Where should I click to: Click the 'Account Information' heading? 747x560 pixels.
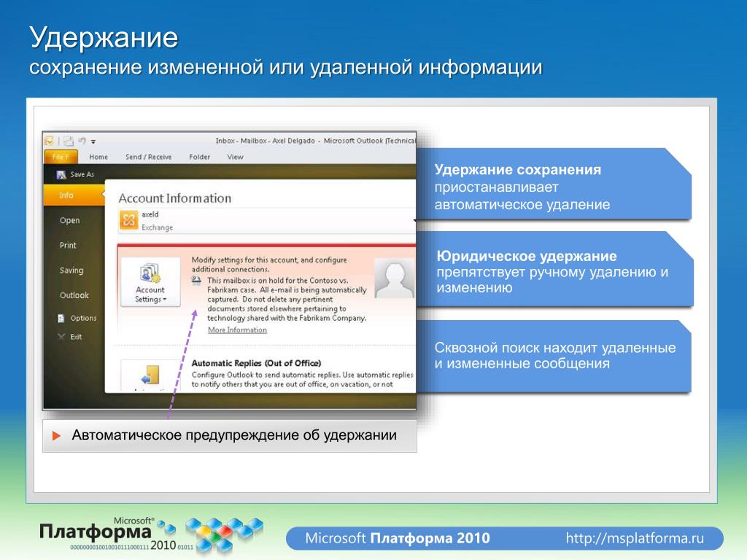click(x=175, y=198)
